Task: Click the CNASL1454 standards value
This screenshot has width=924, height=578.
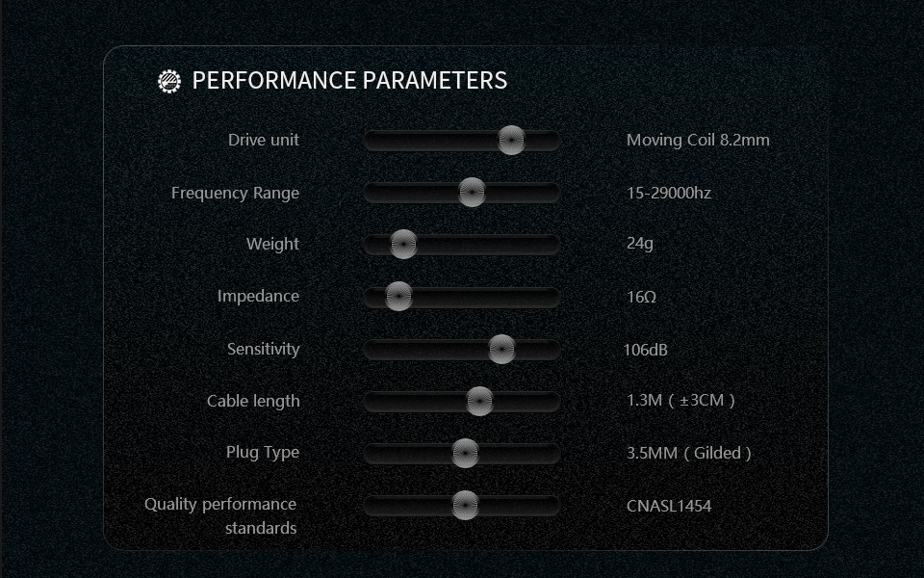Action: (669, 505)
